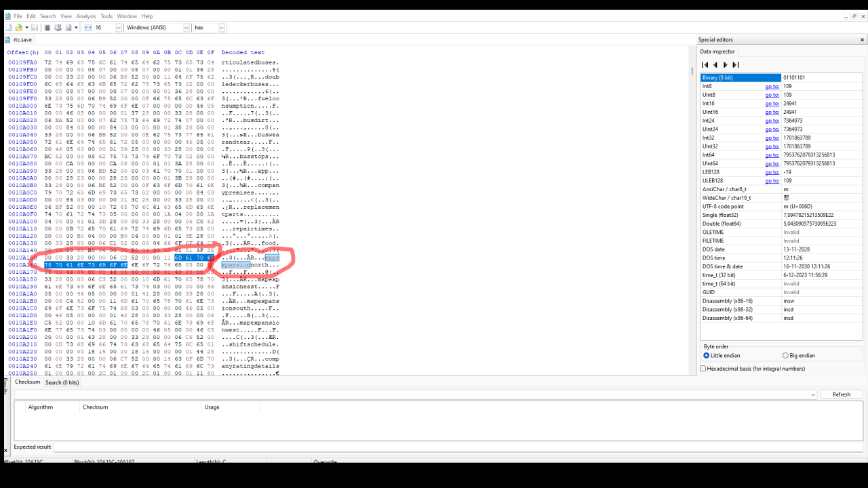This screenshot has height=488, width=868.
Task: Click the New file toolbar icon
Action: click(x=9, y=28)
